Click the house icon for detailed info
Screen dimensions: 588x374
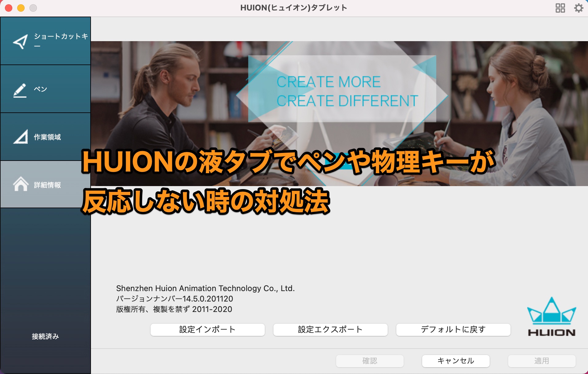pyautogui.click(x=21, y=184)
